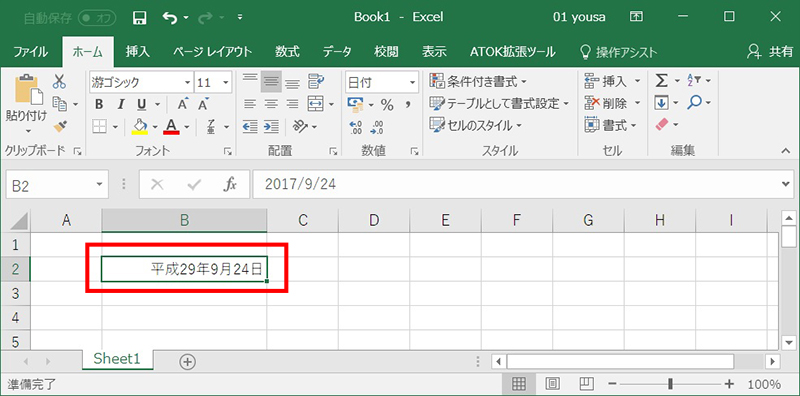Apply percent style
This screenshot has width=800, height=396.
(x=387, y=105)
